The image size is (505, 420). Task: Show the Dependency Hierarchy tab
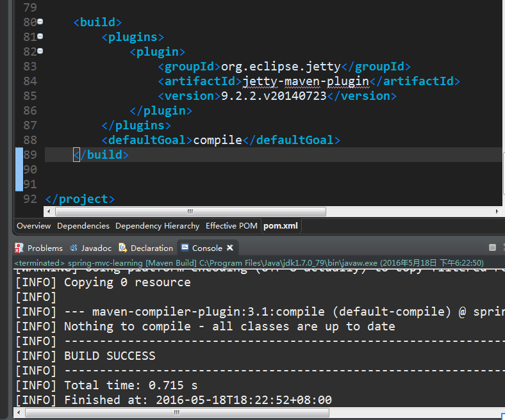(x=157, y=226)
